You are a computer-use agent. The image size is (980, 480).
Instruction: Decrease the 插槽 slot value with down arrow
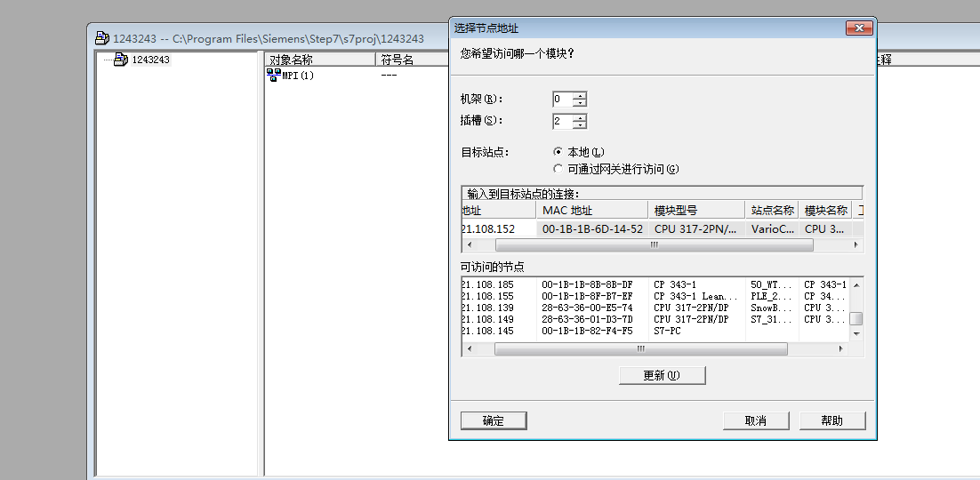(581, 125)
